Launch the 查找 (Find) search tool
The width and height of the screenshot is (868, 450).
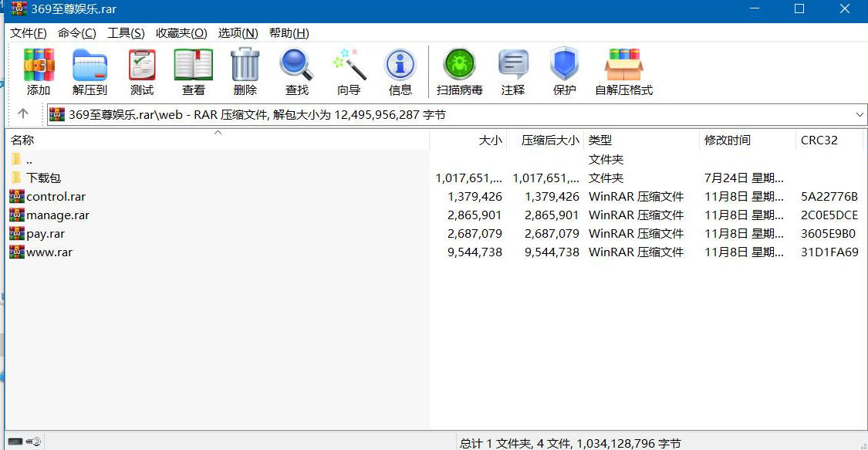coord(296,71)
